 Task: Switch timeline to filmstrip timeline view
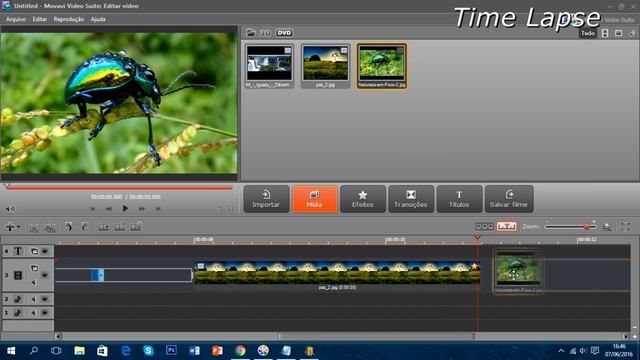coord(507,227)
